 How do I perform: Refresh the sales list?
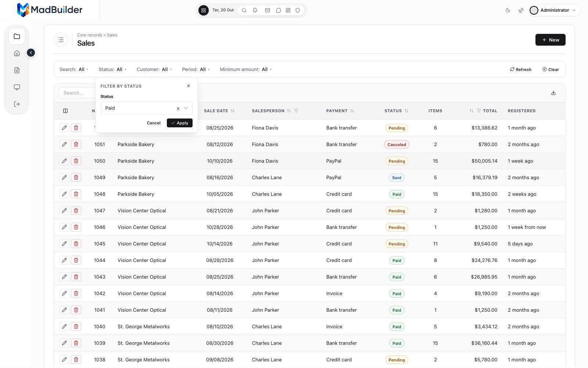click(x=521, y=70)
